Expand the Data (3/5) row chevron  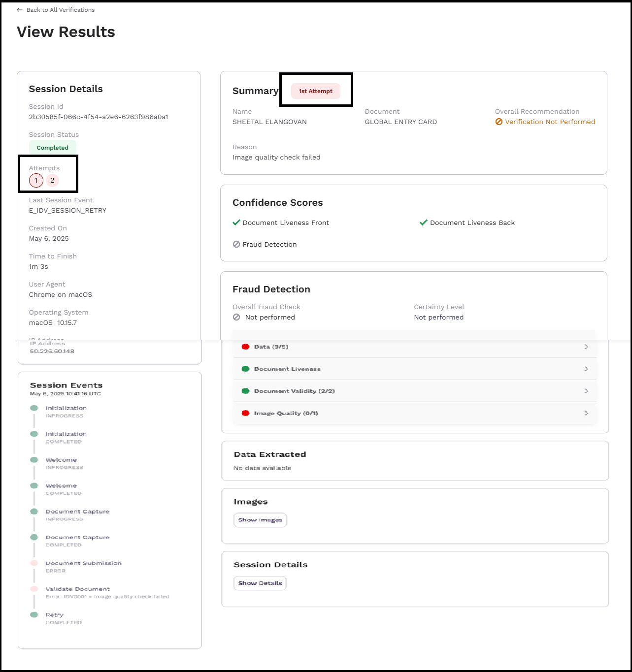(586, 347)
